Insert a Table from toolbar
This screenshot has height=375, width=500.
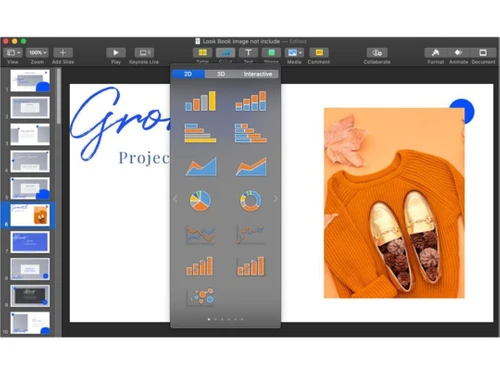pyautogui.click(x=202, y=53)
